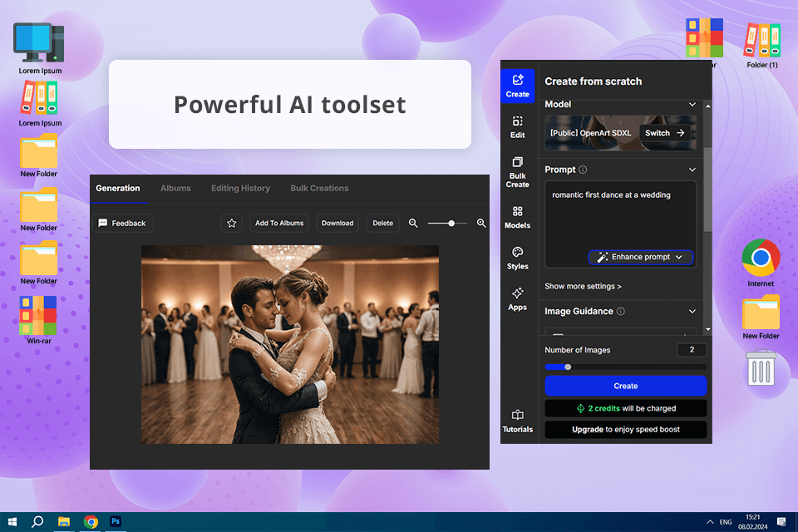Open the right-side New Folder desktop icon
798x532 pixels.
(x=761, y=317)
